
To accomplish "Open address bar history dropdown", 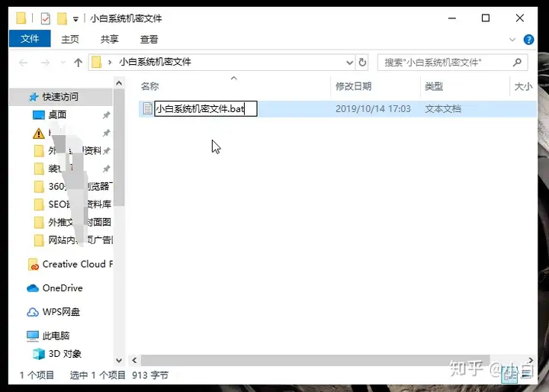I will coord(349,63).
